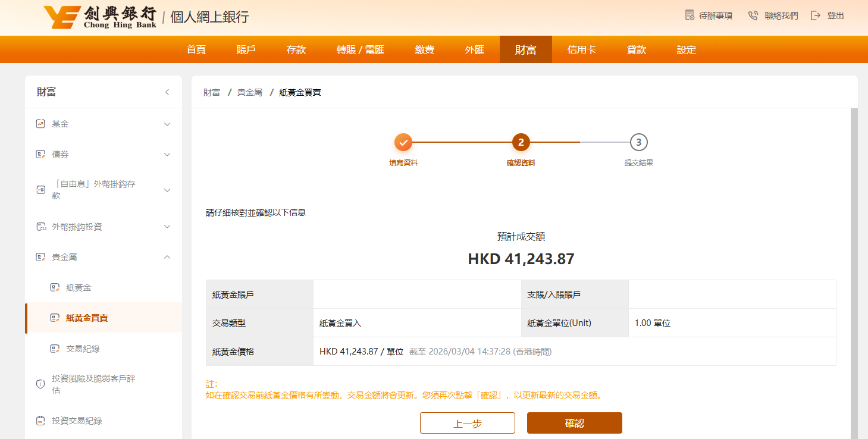868x439 pixels.
Task: Click the completed step 填寫資料 checkmark circle
Action: click(x=403, y=143)
